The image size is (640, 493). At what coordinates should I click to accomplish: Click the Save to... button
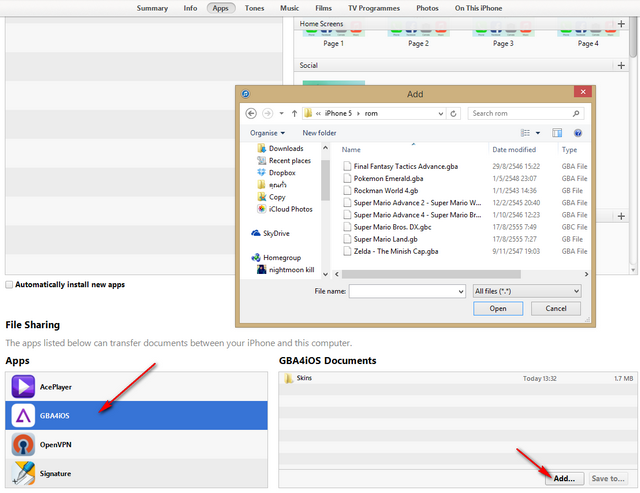[x=608, y=478]
